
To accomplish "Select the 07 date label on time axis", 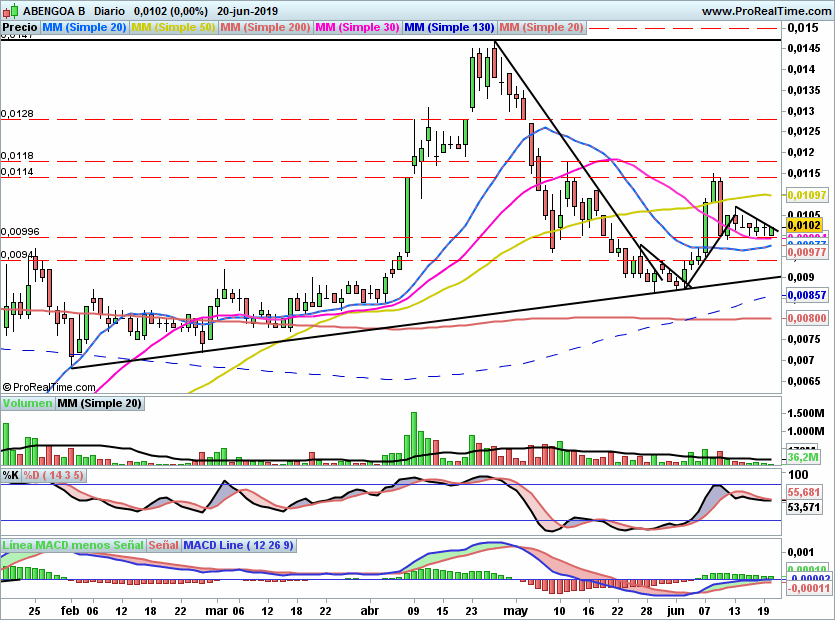I will [705, 610].
